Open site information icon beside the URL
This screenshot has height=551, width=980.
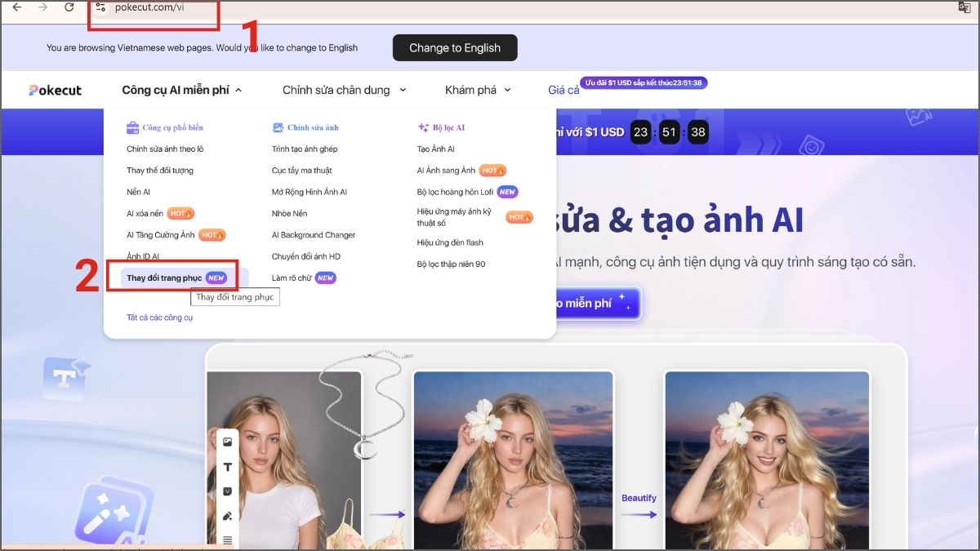(x=100, y=7)
